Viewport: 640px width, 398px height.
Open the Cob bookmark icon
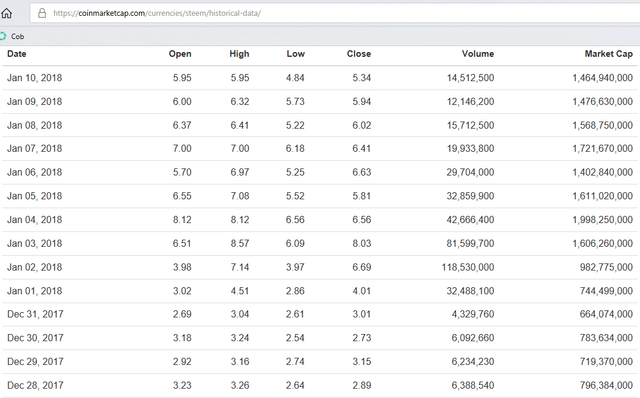click(3, 36)
